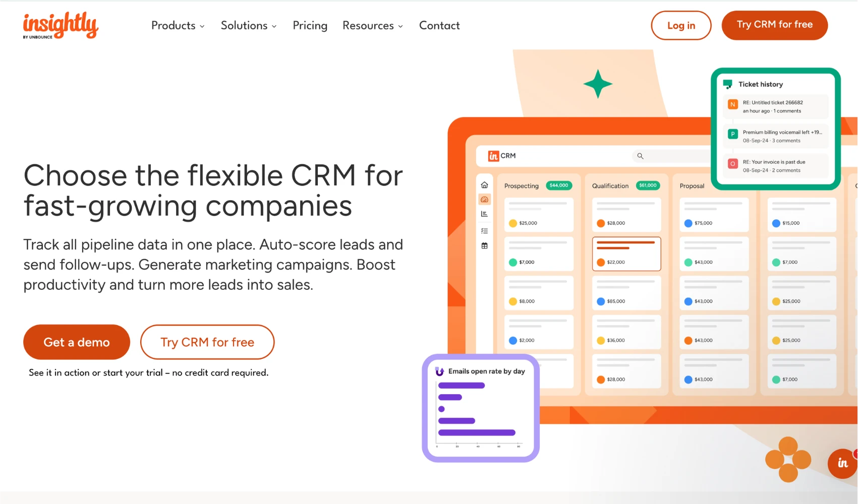Select the calendar icon in the CRM sidebar

pos(484,245)
